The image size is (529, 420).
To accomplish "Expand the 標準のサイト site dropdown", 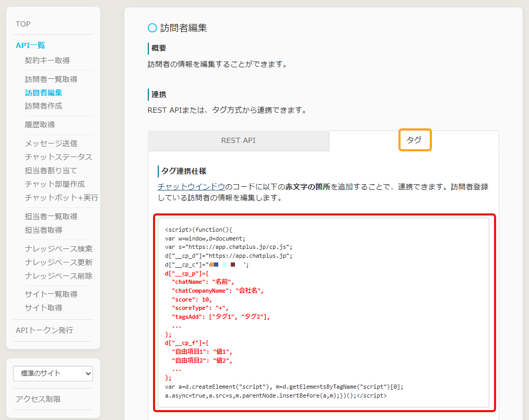I will point(53,374).
